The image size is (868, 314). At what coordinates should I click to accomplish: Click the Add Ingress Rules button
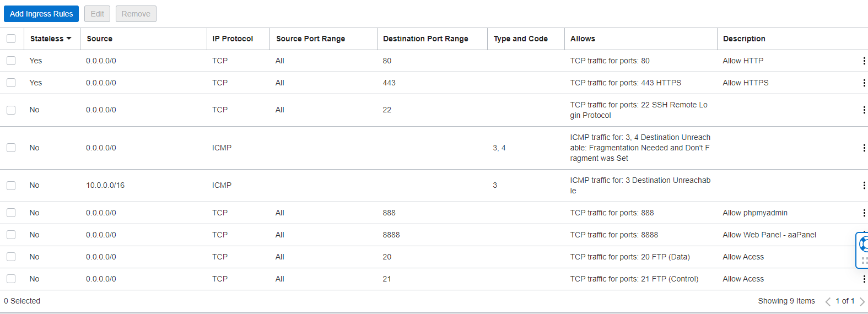(41, 14)
